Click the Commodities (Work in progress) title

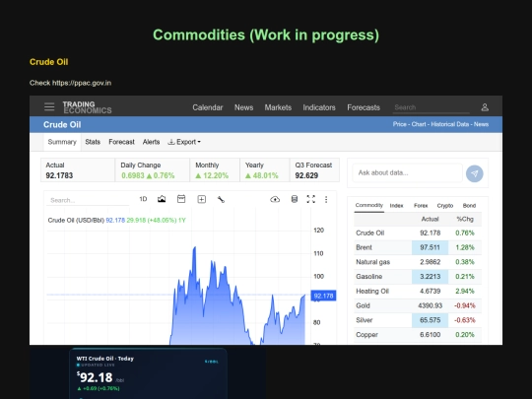pyautogui.click(x=266, y=34)
